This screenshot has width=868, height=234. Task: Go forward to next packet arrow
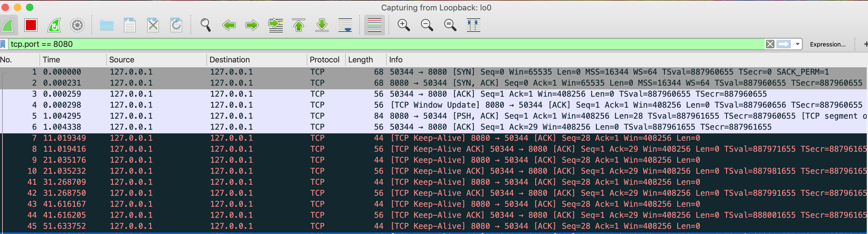[252, 25]
